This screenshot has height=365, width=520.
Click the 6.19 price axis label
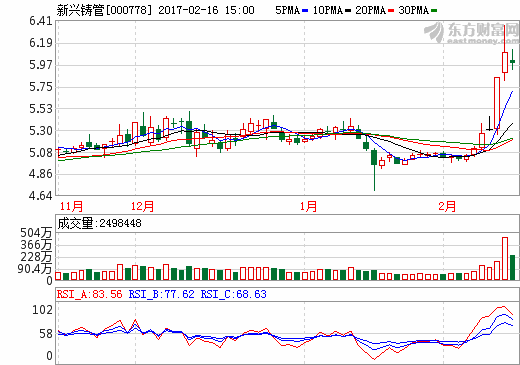coord(41,43)
